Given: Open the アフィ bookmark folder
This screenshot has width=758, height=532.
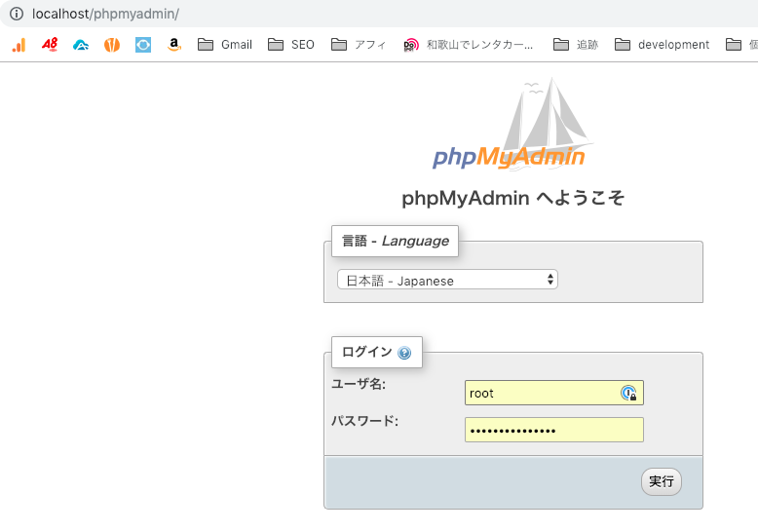Looking at the screenshot, I should [359, 45].
